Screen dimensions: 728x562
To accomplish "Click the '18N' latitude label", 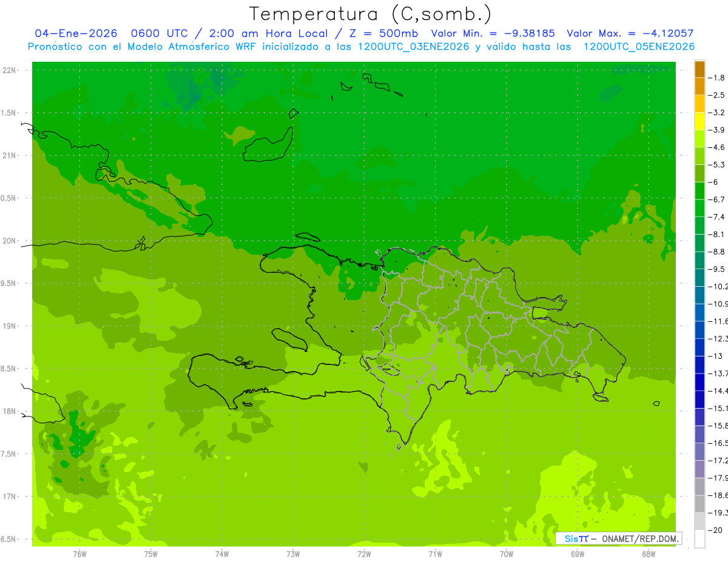I will [x=9, y=412].
